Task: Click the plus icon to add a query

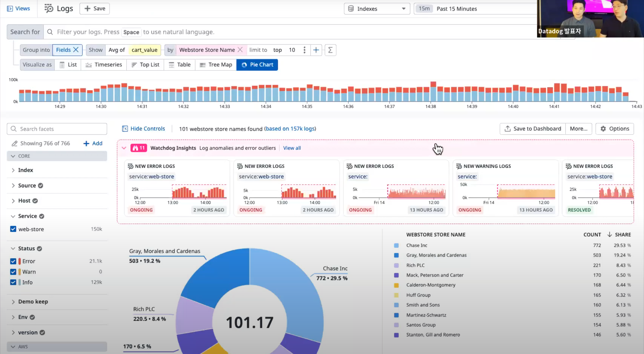Action: click(x=316, y=50)
